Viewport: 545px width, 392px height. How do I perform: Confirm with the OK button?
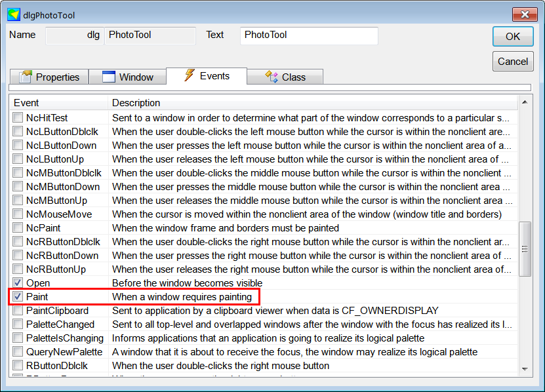point(513,37)
